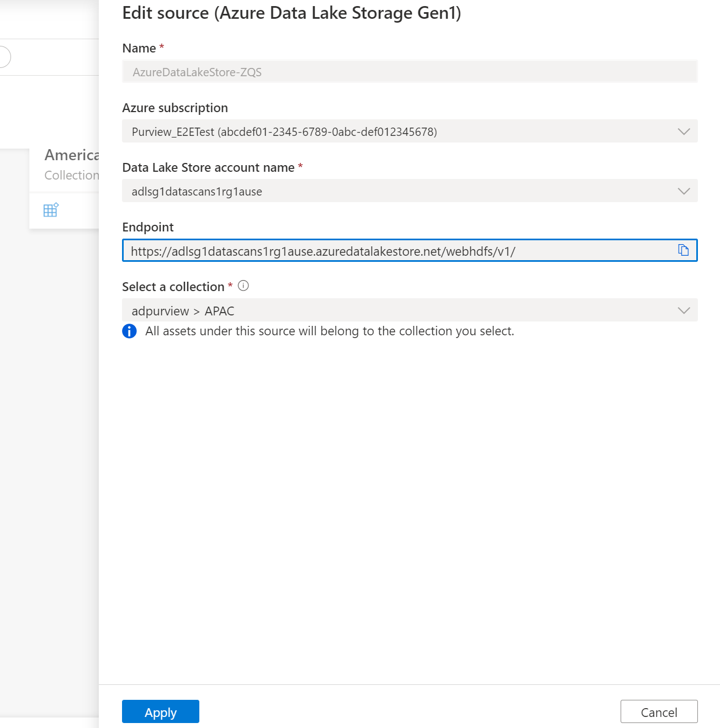Screen dimensions: 720x728
Task: Select the Americas collection card title
Action: (72, 155)
